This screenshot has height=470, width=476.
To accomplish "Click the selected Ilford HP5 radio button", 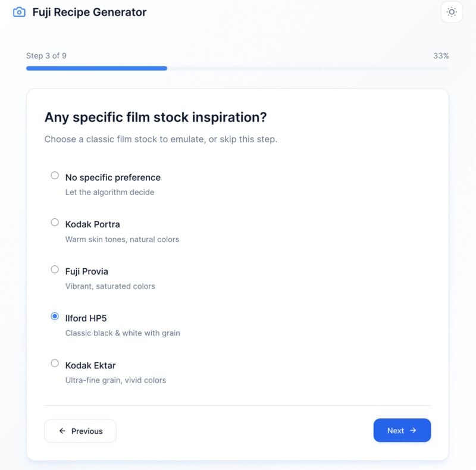I will pos(55,317).
